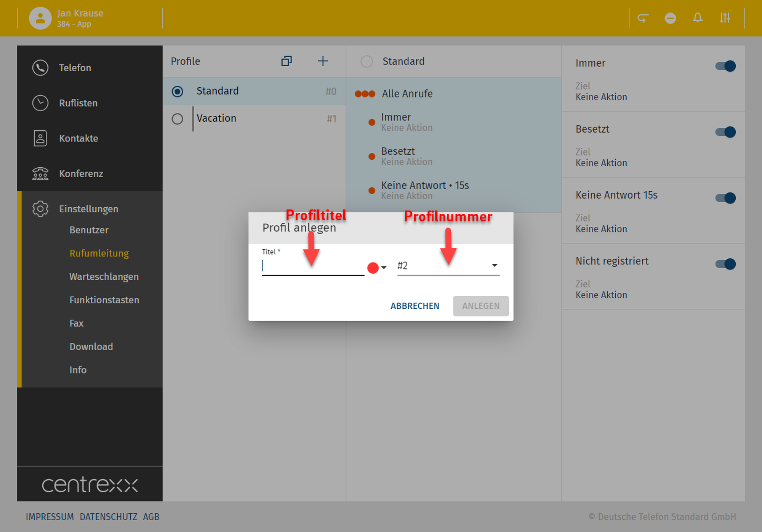Click the copy profile icon
The width and height of the screenshot is (762, 532).
pos(287,61)
